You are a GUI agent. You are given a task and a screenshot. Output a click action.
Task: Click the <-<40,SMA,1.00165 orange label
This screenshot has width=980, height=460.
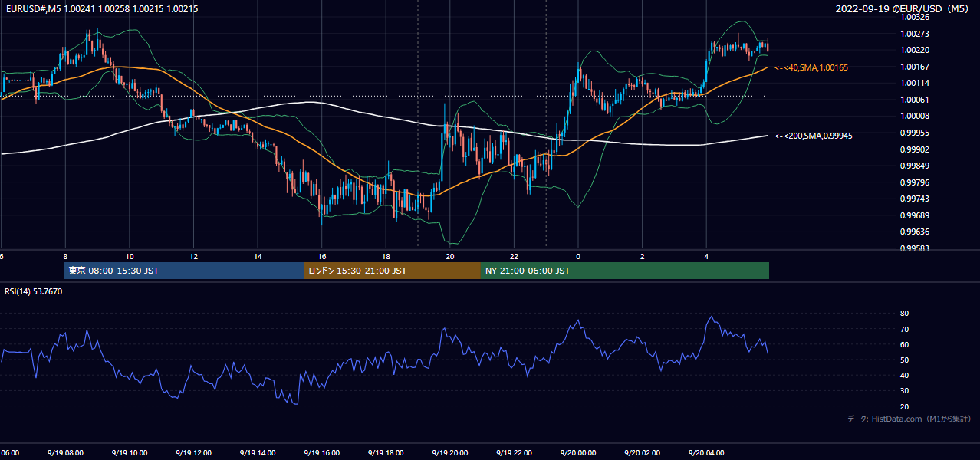pyautogui.click(x=811, y=68)
